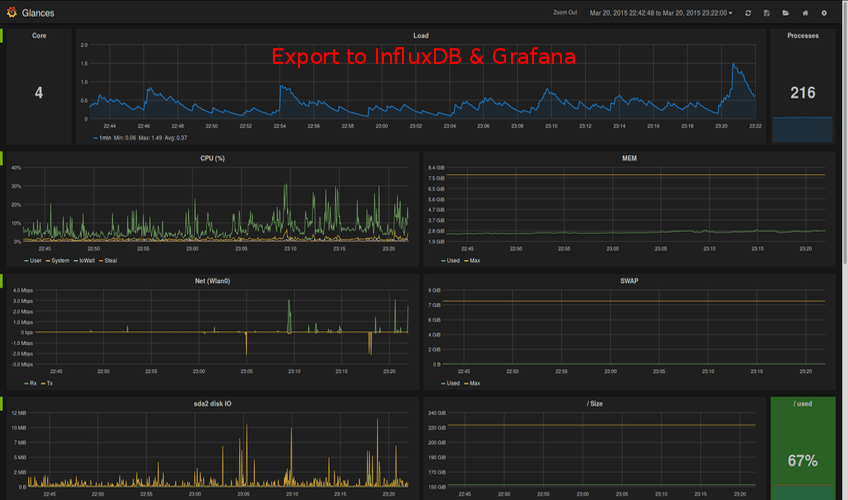
Task: Open the sda2 disk IO panel title
Action: [213, 404]
